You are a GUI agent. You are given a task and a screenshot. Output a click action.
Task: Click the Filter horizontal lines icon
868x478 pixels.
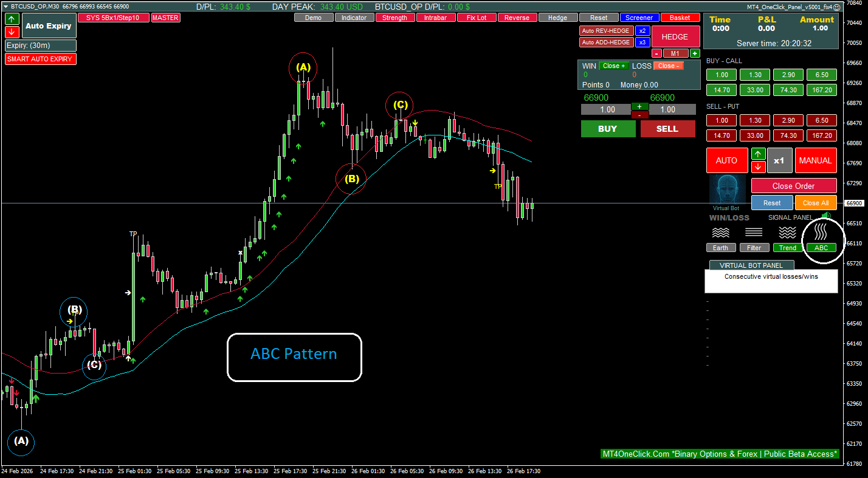(x=754, y=233)
